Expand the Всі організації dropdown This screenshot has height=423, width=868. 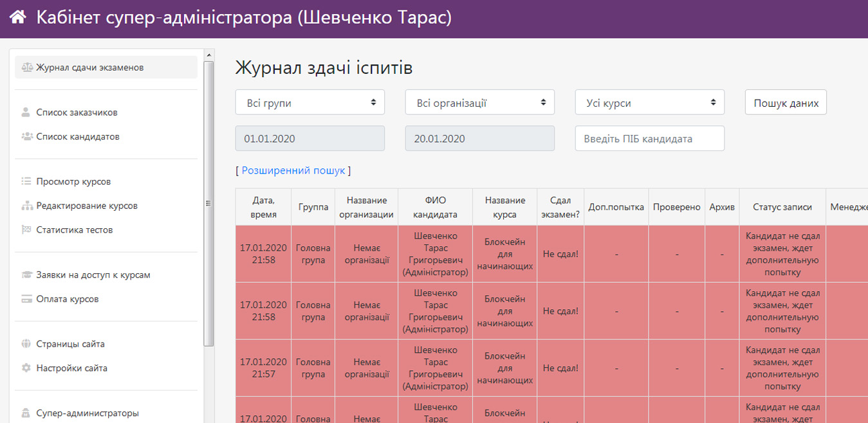[479, 102]
